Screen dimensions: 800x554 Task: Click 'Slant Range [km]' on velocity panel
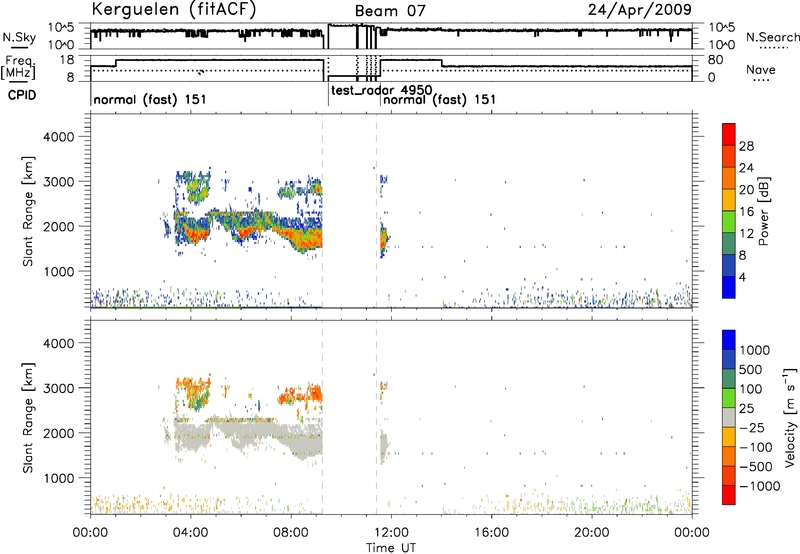tap(28, 418)
